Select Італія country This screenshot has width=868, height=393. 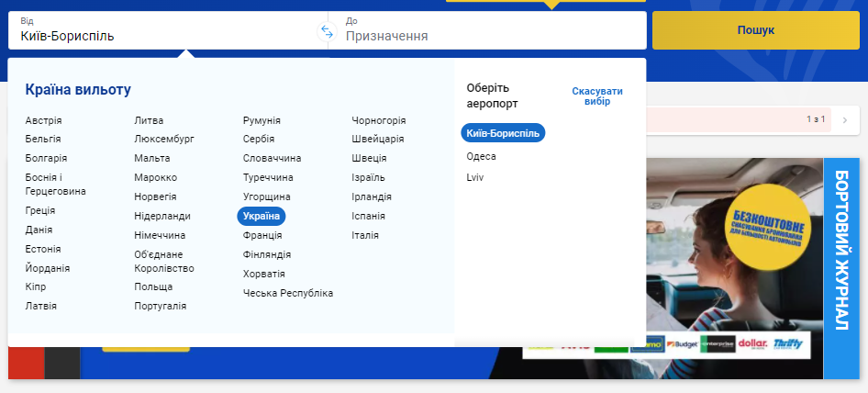tap(365, 235)
